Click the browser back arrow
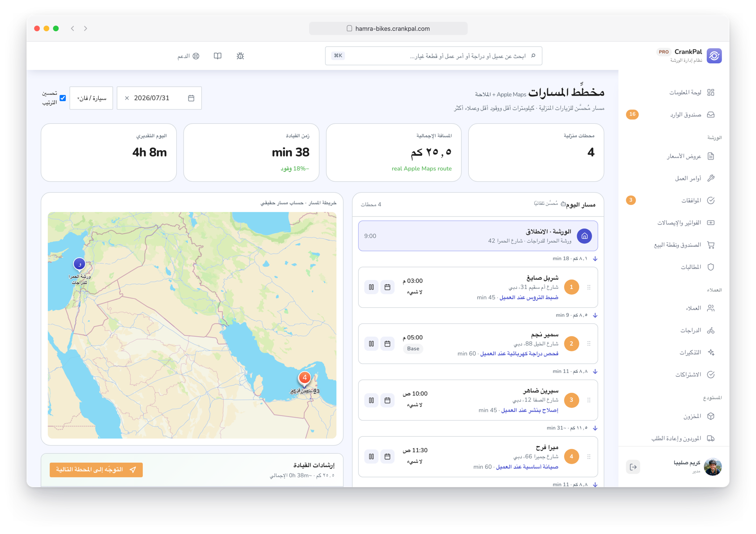This screenshot has width=756, height=534. coord(73,28)
